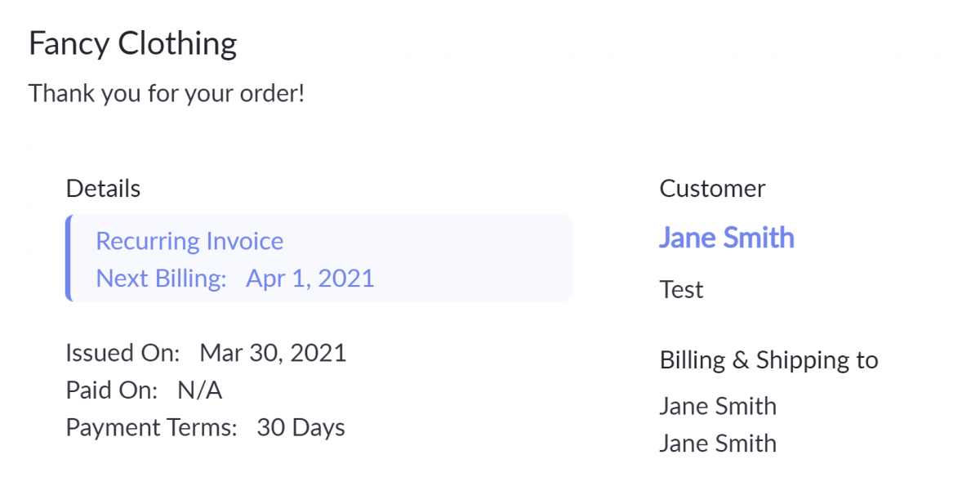980x495 pixels.
Task: Select the 30 Days payment terms value
Action: pyautogui.click(x=301, y=428)
